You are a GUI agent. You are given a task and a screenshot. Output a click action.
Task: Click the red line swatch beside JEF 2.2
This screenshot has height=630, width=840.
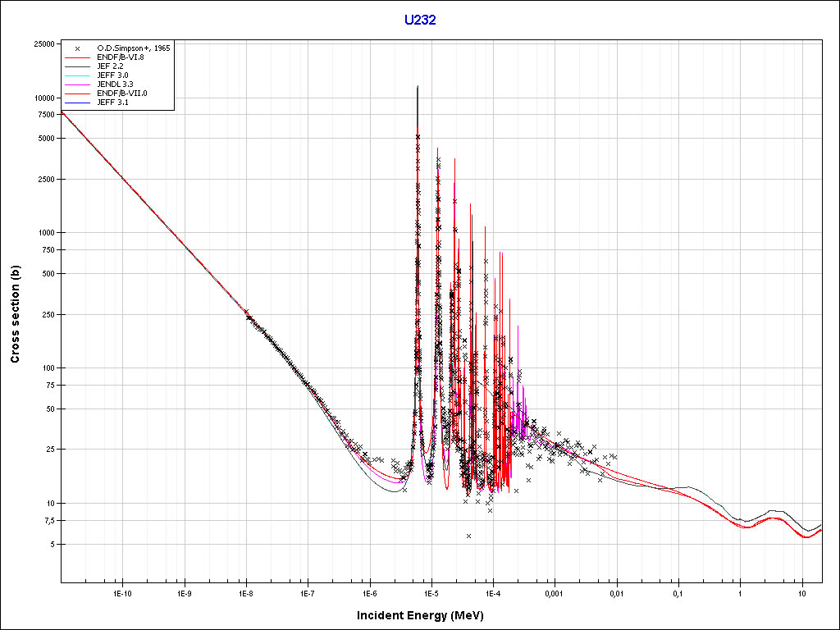point(76,66)
